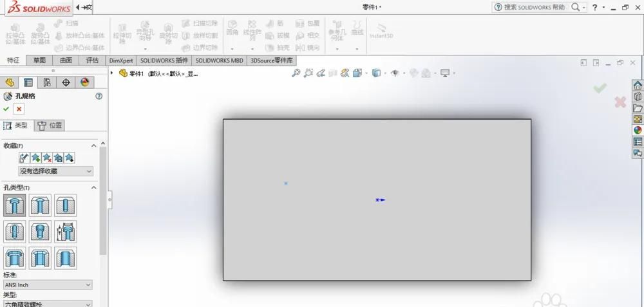Collapse the 收藏 section
The width and height of the screenshot is (644, 307).
pos(93,145)
